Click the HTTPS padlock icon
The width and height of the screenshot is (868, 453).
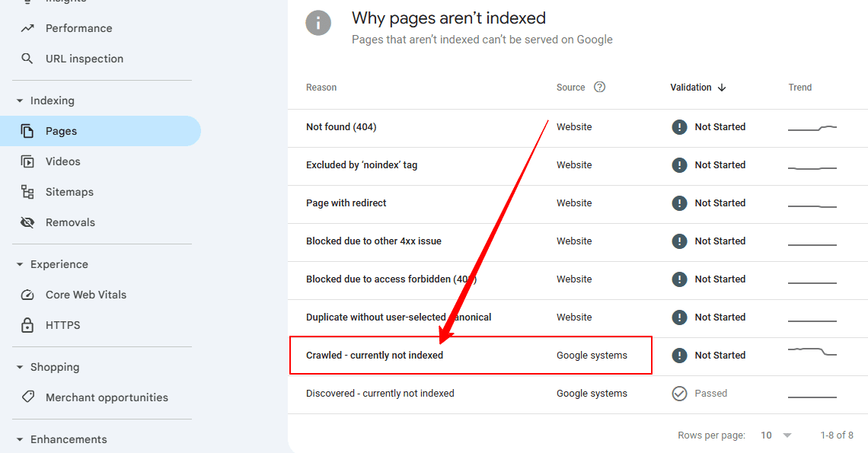[27, 325]
